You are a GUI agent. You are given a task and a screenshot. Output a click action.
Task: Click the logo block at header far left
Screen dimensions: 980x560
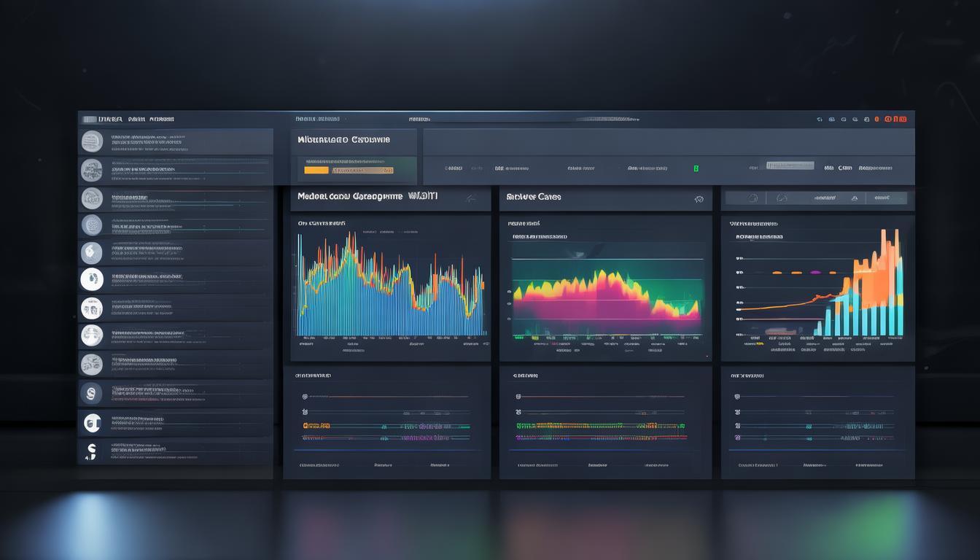point(90,119)
